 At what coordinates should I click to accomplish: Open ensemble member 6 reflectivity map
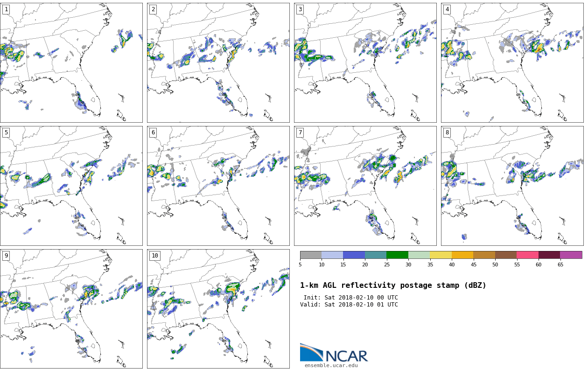218,186
